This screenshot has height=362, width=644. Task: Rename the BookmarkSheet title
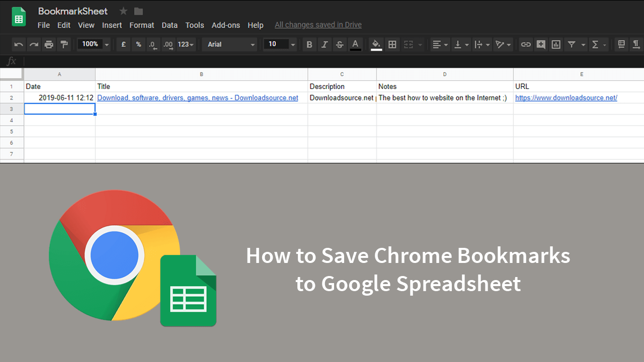point(73,11)
